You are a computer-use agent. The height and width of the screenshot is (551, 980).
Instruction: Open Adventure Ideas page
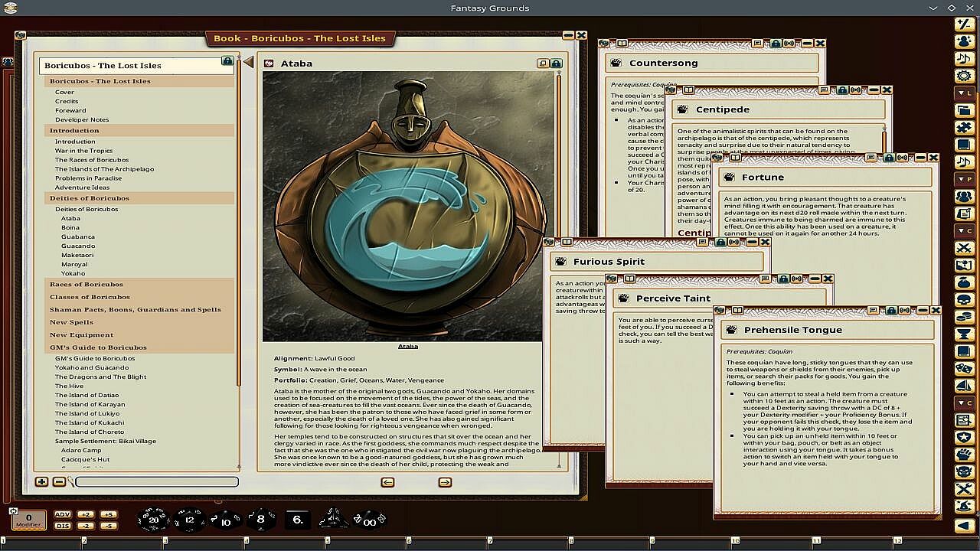[82, 187]
